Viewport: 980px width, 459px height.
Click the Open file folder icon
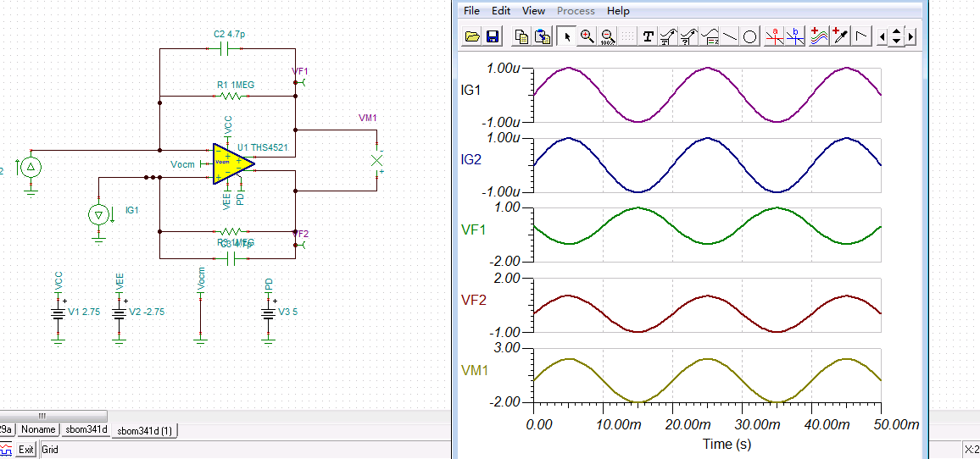(x=473, y=36)
